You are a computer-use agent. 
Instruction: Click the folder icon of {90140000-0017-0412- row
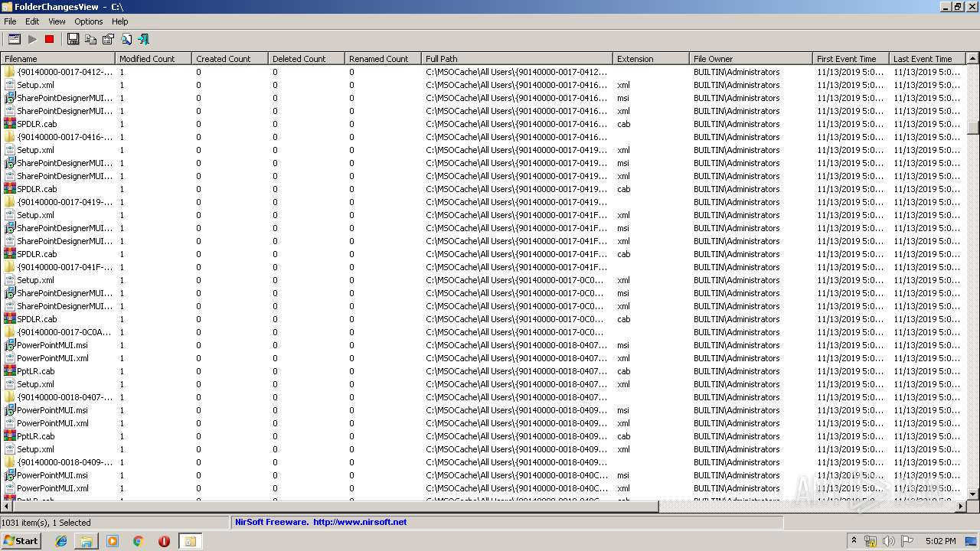coord(9,72)
